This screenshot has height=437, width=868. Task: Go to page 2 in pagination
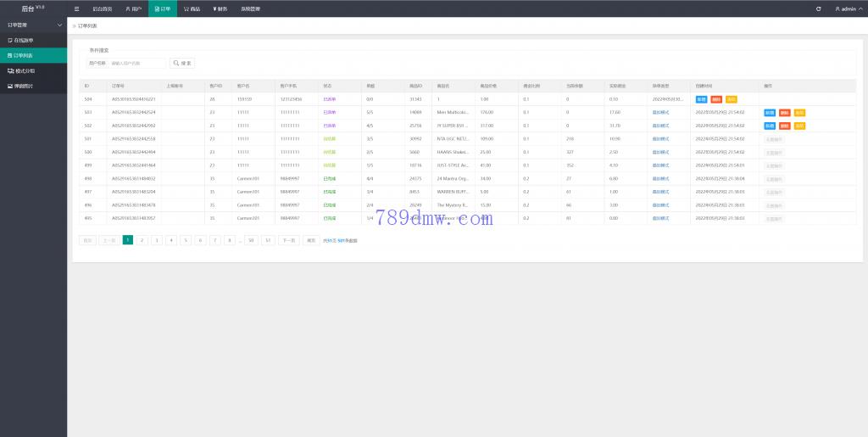(x=142, y=240)
